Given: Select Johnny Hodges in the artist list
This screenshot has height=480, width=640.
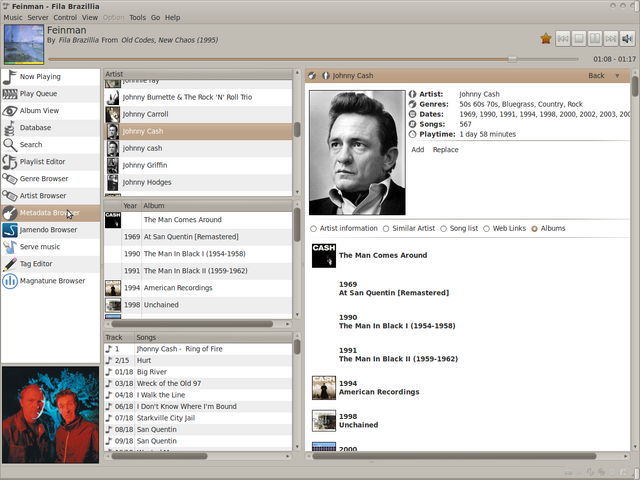Looking at the screenshot, I should [x=198, y=182].
